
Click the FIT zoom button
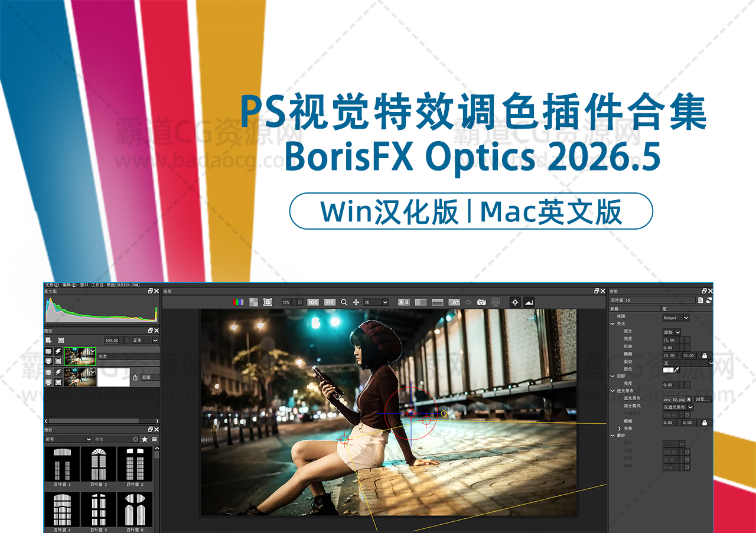330,302
